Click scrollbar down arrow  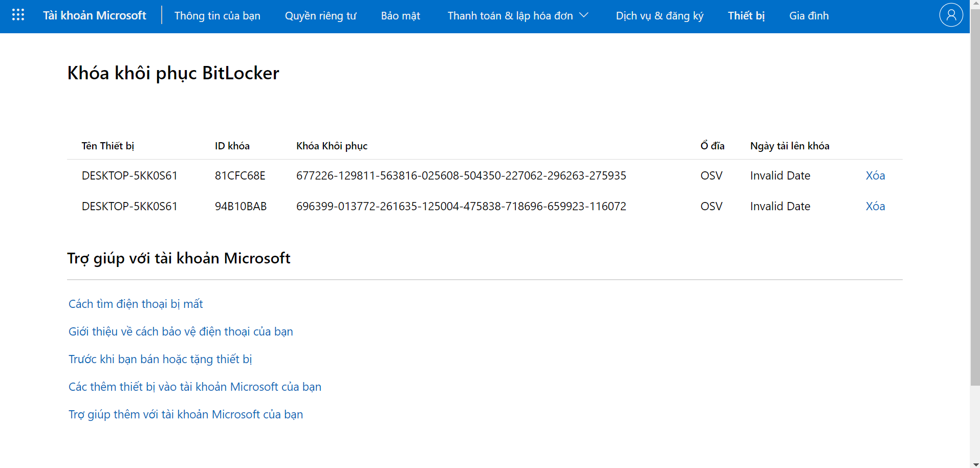[975, 464]
